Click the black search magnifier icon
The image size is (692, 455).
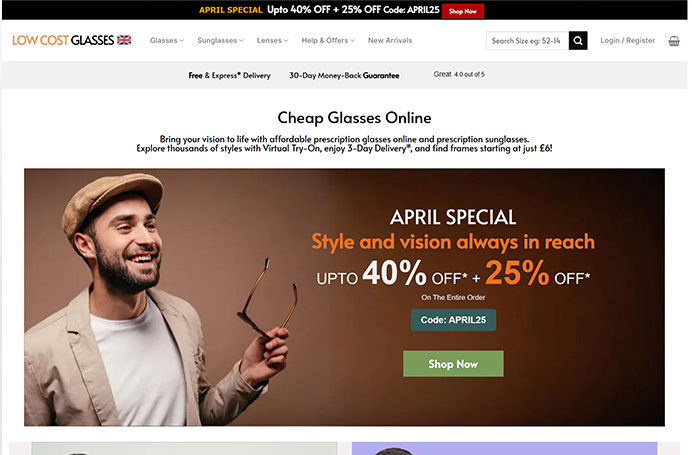(578, 41)
